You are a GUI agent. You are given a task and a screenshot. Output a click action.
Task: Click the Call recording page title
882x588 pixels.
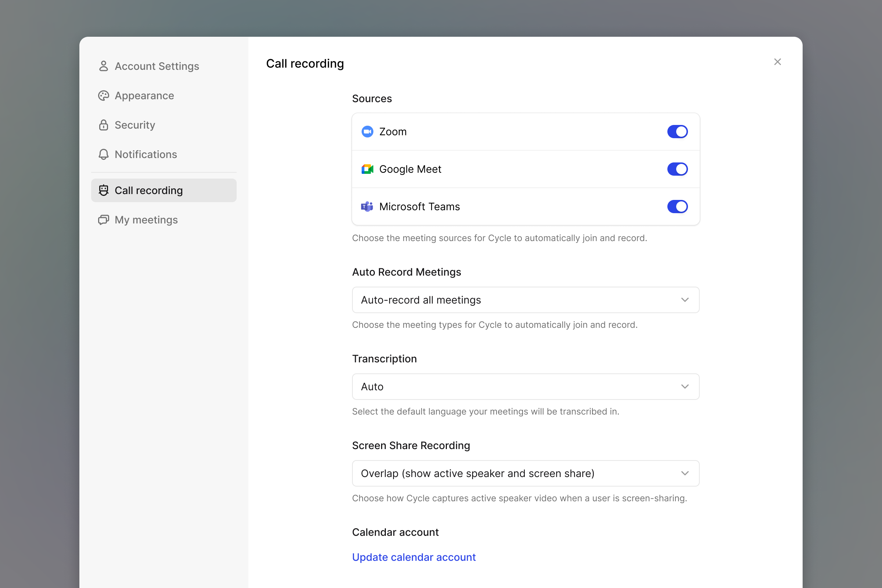point(305,64)
